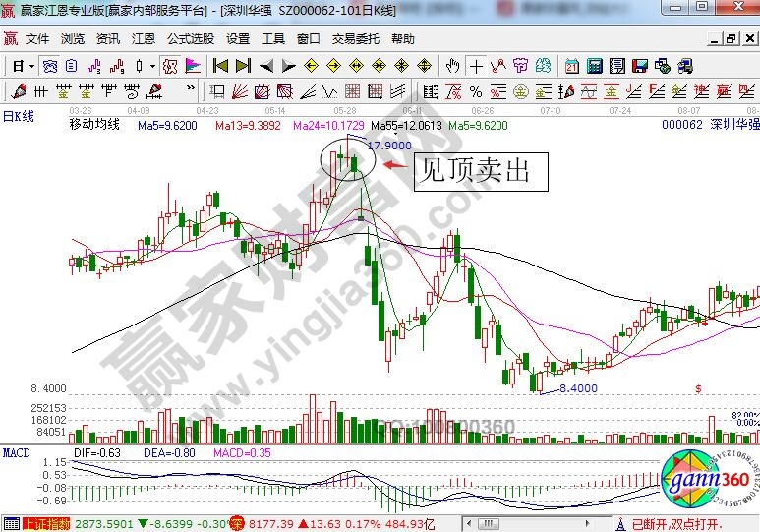Screen dimensions: 760x532
Task: Click the MACD indicator label
Action: click(16, 452)
